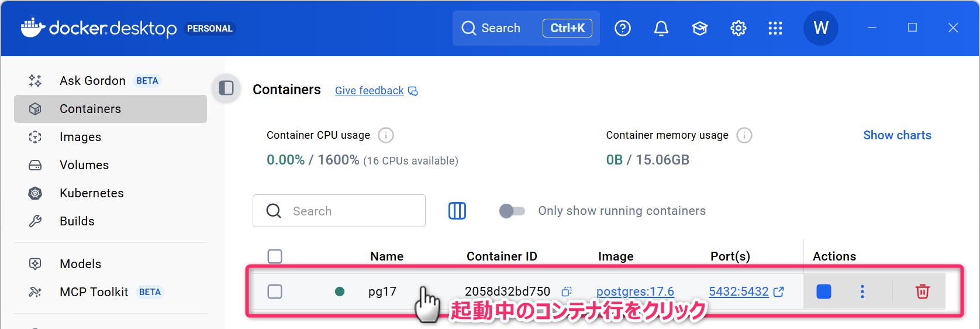This screenshot has height=329, width=980.
Task: Collapse the sidebar panel toggle
Action: (x=226, y=88)
